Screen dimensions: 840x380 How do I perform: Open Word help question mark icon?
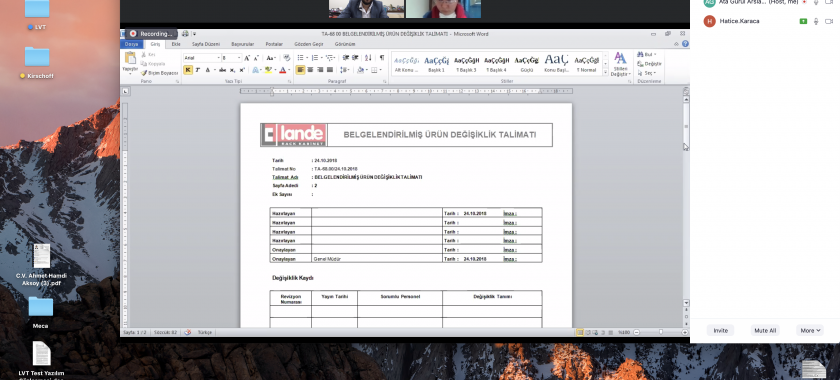(685, 44)
